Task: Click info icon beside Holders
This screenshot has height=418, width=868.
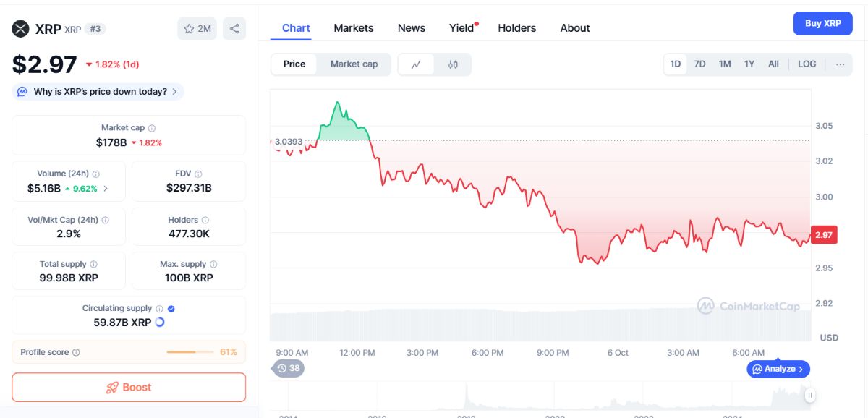Action: 205,220
